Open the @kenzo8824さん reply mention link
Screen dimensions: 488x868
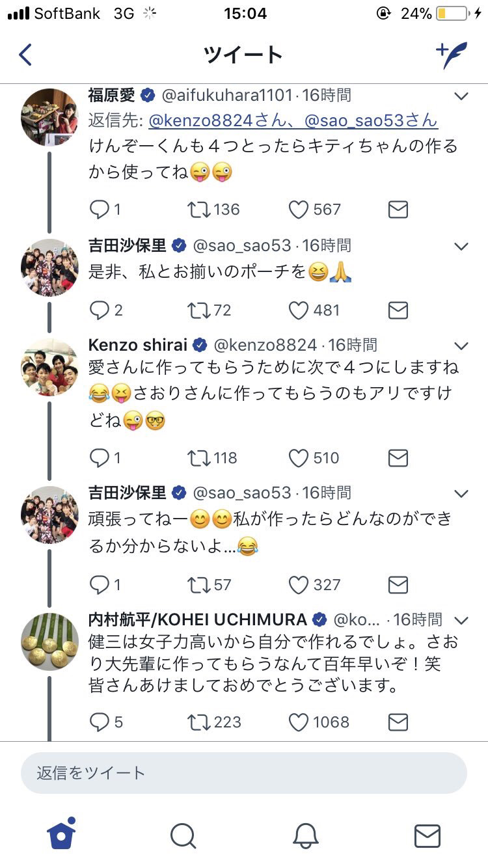[x=223, y=120]
